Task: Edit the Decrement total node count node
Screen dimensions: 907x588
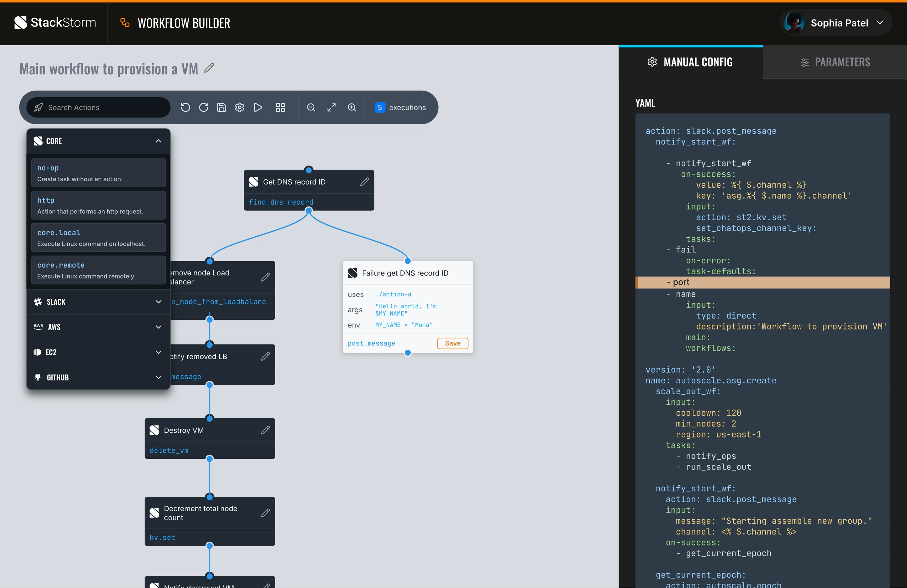Action: [265, 513]
